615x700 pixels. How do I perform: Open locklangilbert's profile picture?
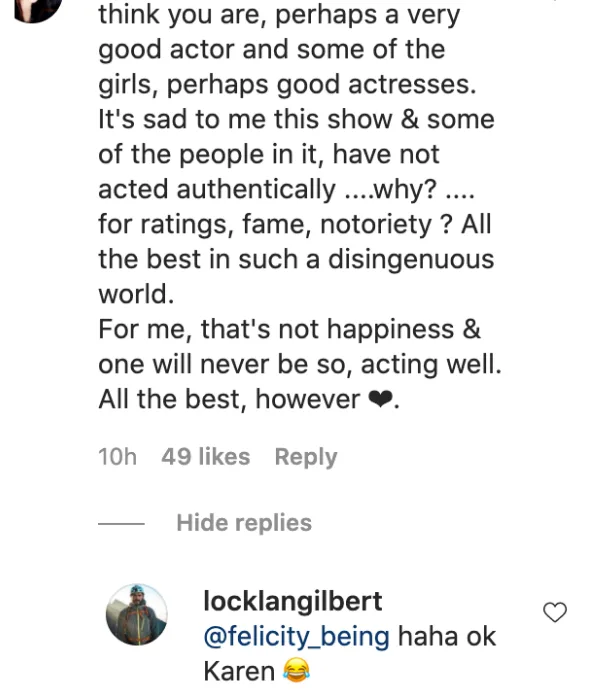tap(136, 615)
